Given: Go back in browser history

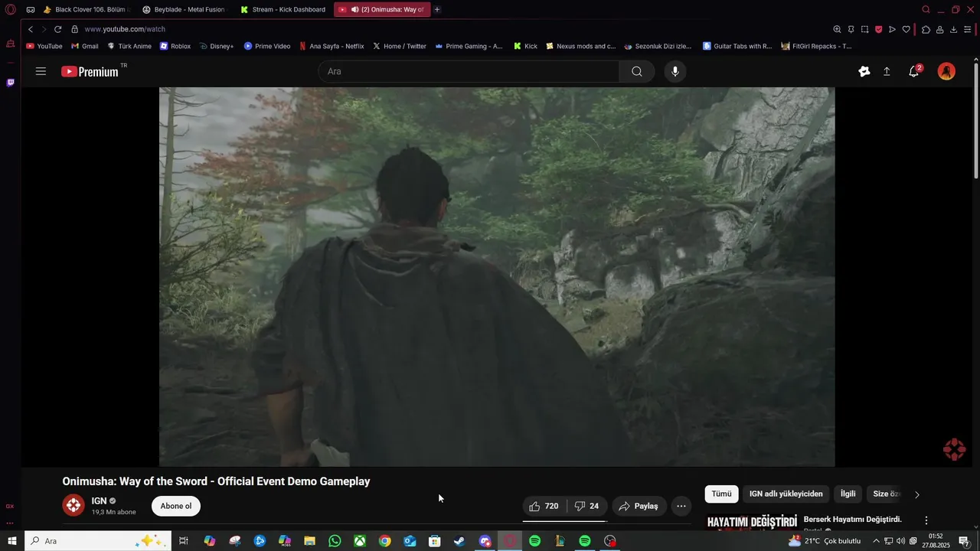Looking at the screenshot, I should coord(31,29).
